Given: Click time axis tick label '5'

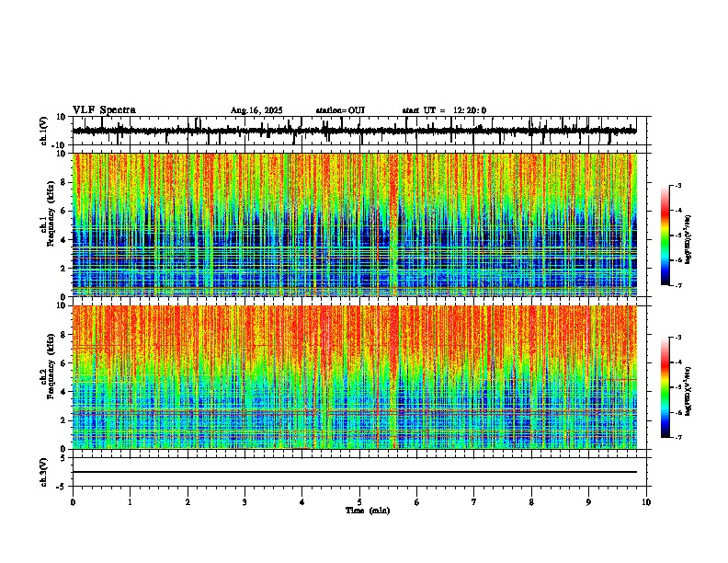Looking at the screenshot, I should click(359, 502).
